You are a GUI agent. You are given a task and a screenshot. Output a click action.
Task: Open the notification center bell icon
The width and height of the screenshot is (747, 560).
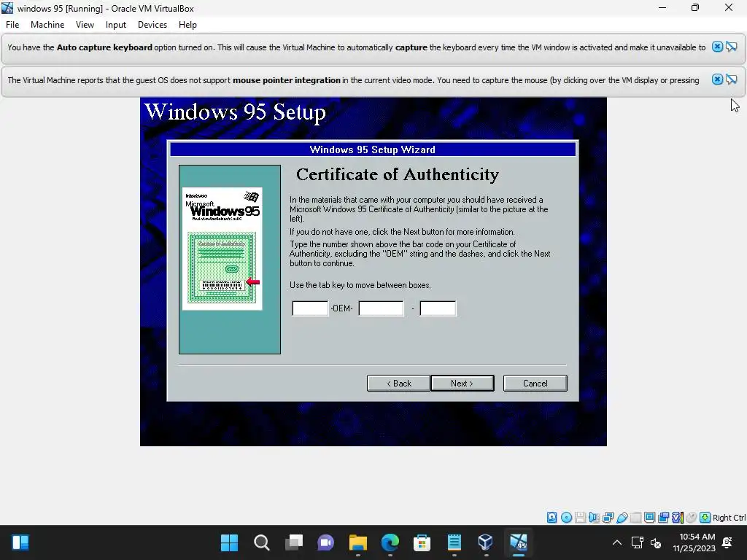pyautogui.click(x=727, y=542)
